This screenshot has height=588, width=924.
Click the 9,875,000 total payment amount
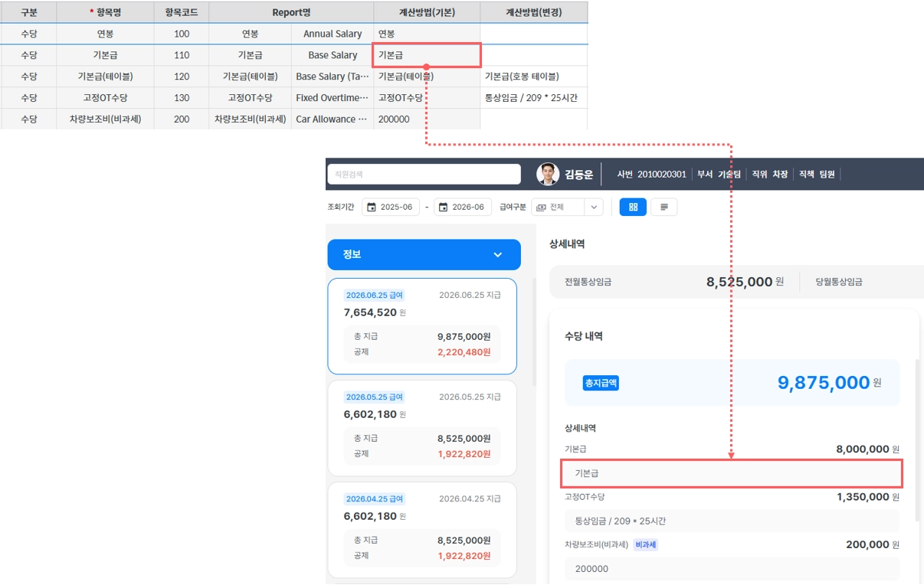824,383
